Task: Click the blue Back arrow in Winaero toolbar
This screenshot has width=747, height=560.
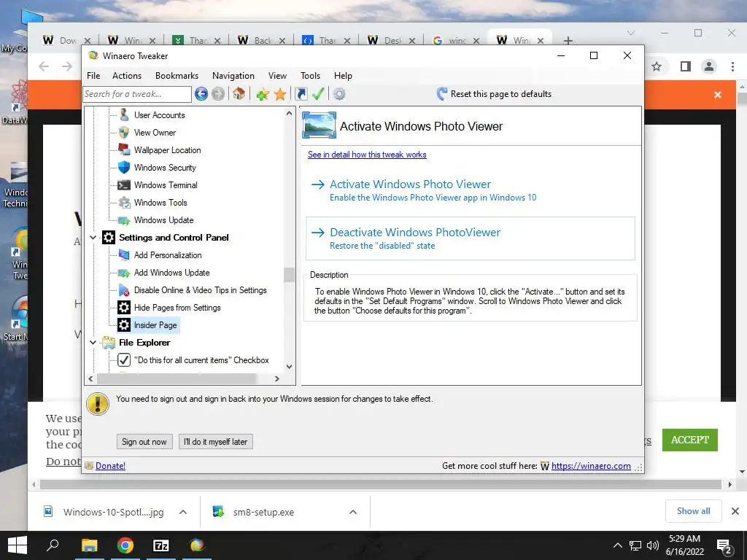Action: pyautogui.click(x=201, y=94)
